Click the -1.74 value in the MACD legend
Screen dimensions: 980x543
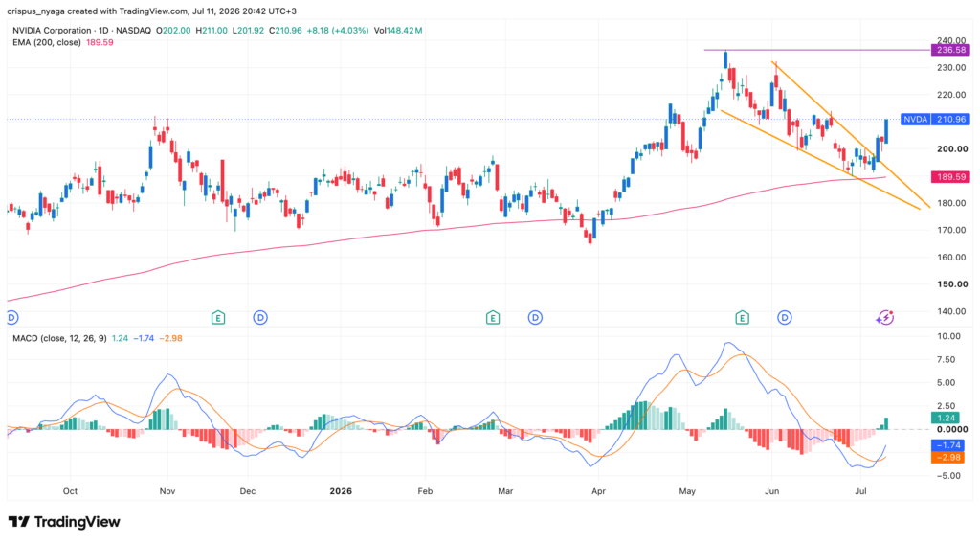coord(144,338)
